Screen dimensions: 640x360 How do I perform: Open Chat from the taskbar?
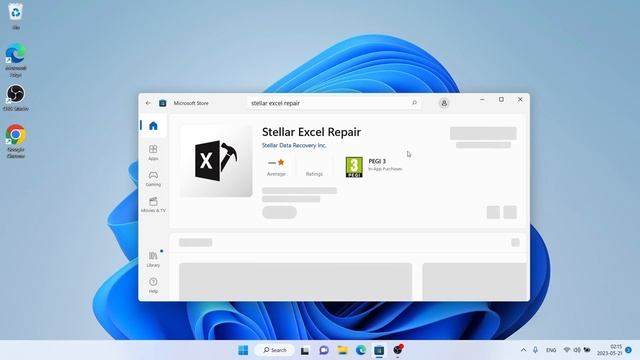coord(324,350)
